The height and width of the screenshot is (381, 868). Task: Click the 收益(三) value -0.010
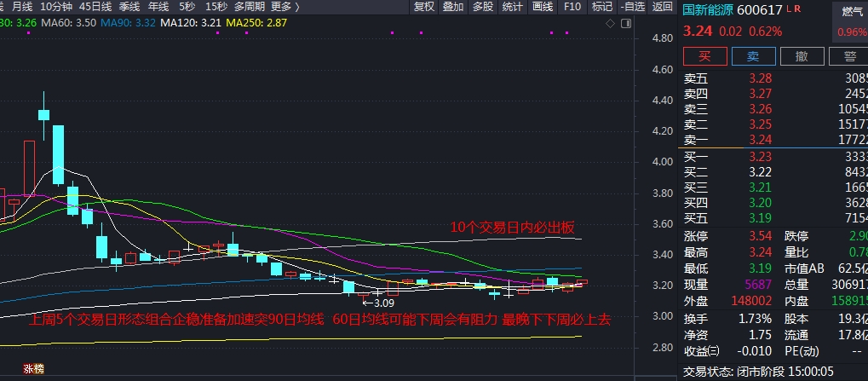pyautogui.click(x=755, y=351)
